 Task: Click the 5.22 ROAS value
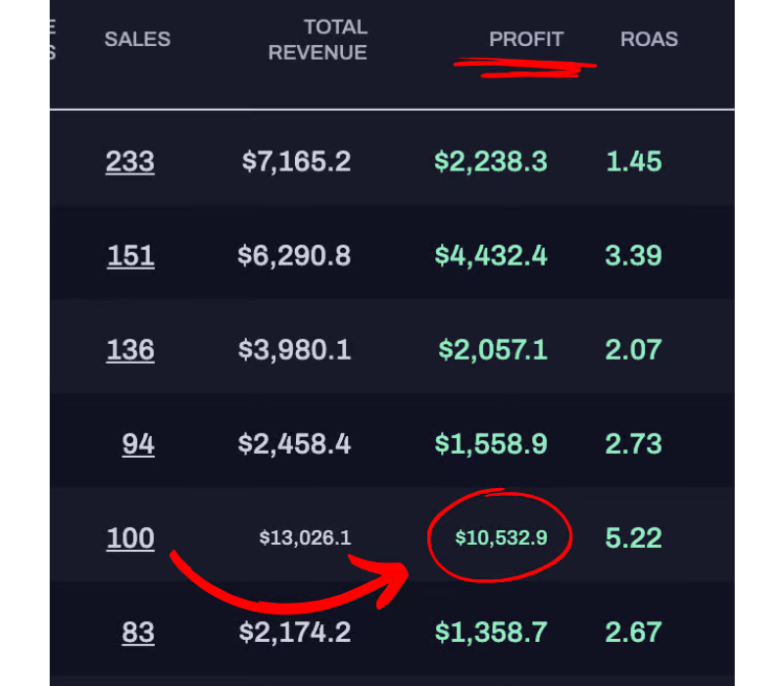(633, 538)
